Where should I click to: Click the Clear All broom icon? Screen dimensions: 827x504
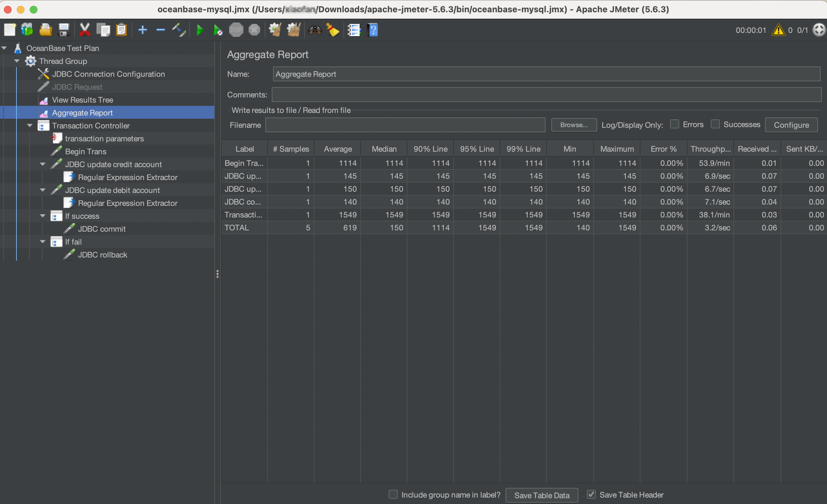point(294,30)
